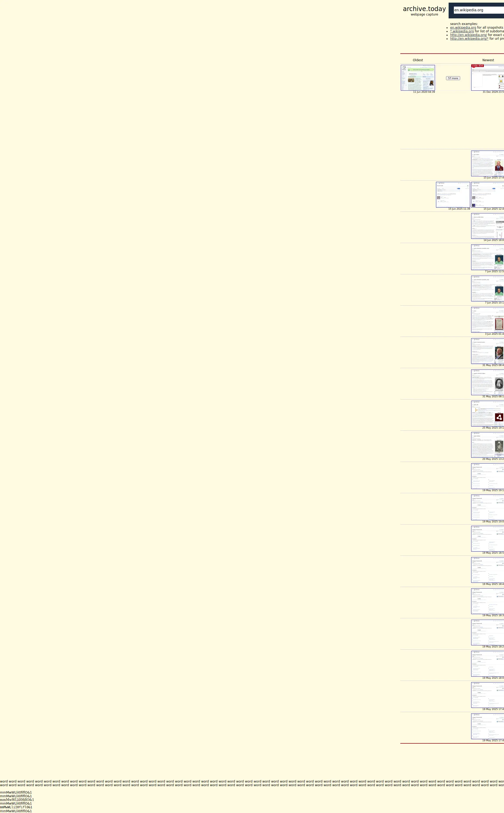Click the 'Oldest' column header

click(x=418, y=60)
